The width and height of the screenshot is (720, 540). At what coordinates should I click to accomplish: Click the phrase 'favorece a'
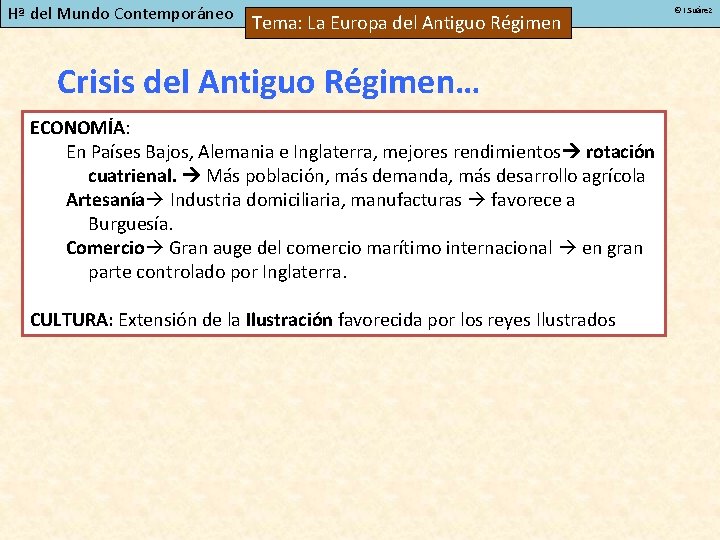533,200
